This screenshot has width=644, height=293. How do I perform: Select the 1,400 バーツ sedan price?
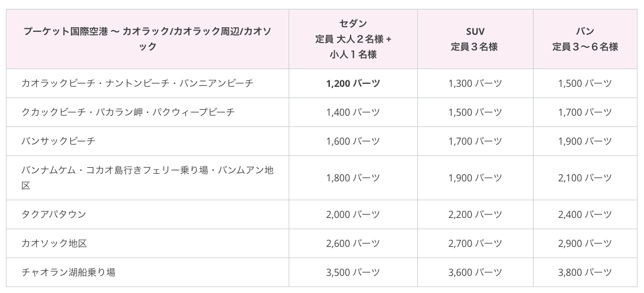pos(353,112)
